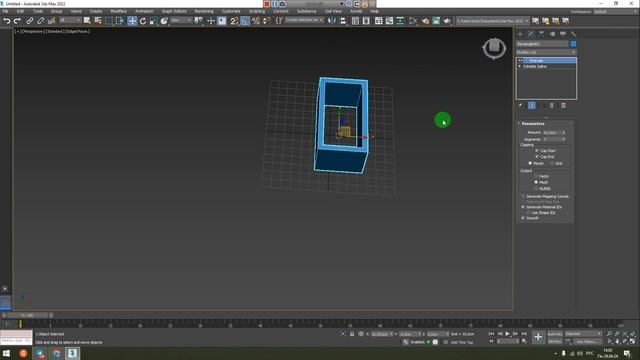Image resolution: width=640 pixels, height=360 pixels.
Task: Open the Workspaces Default dropdown
Action: coord(614,12)
